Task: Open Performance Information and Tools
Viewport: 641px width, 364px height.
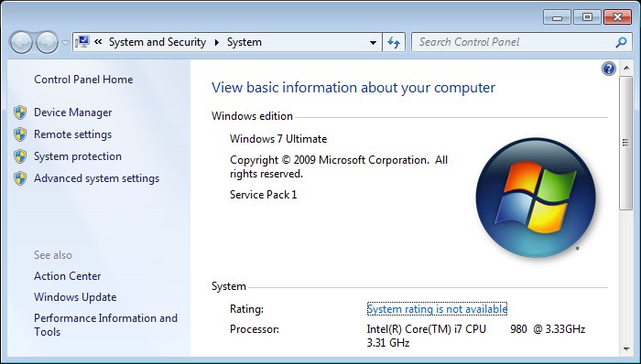Action: tap(105, 325)
